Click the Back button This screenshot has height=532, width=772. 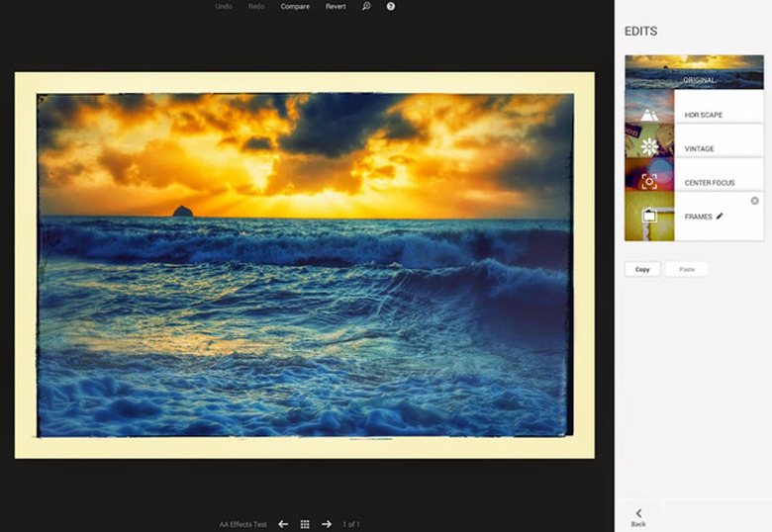pos(638,517)
